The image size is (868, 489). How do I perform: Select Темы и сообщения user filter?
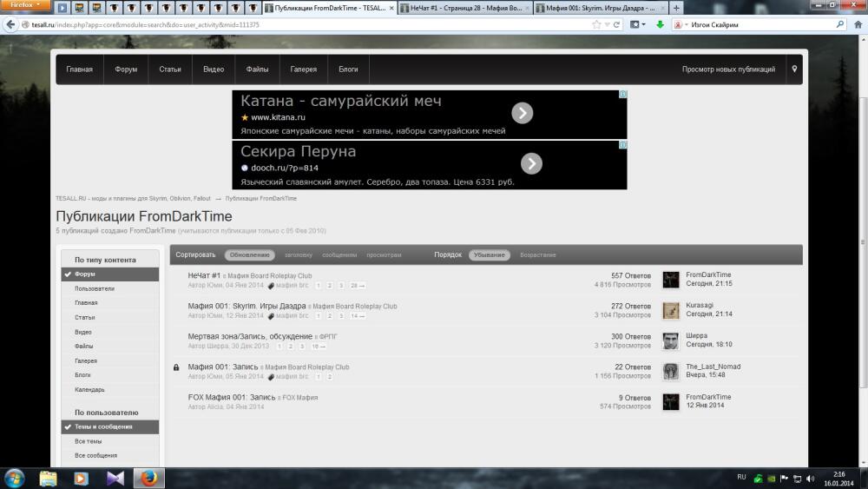[110, 426]
